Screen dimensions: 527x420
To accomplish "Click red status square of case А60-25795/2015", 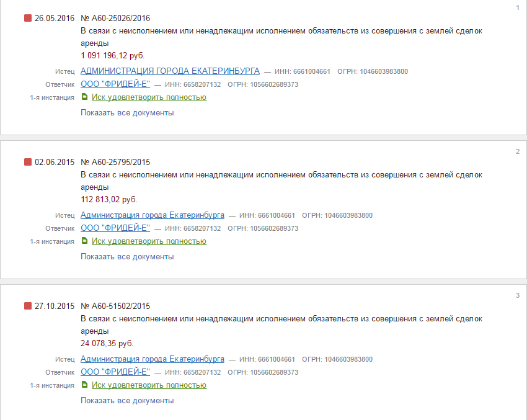I will point(28,162).
